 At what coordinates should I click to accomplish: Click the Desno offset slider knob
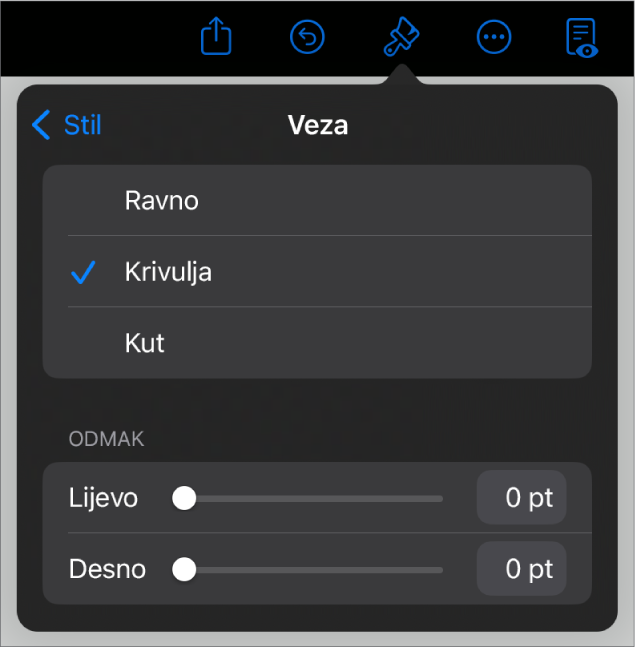[x=184, y=570]
